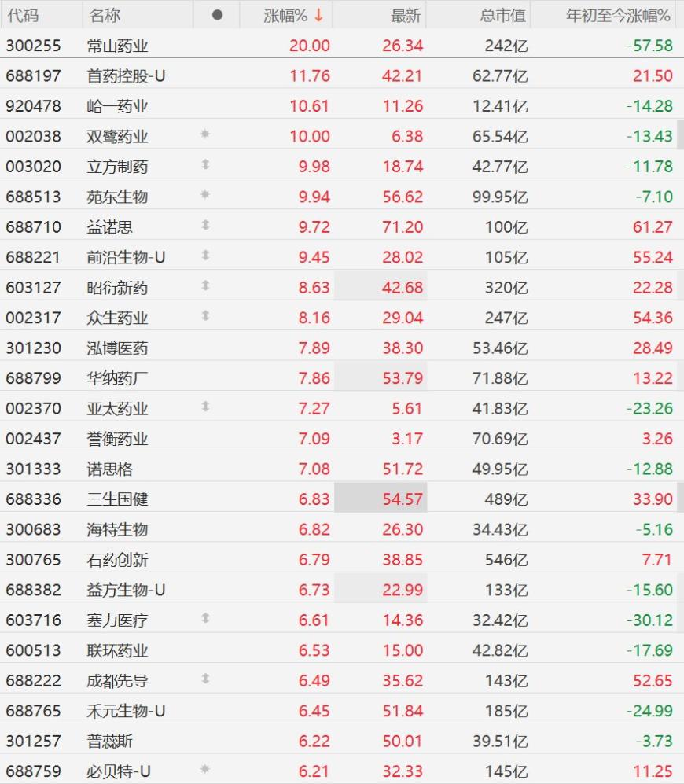Select stock code 920478
The width and height of the screenshot is (684, 784).
pos(33,106)
